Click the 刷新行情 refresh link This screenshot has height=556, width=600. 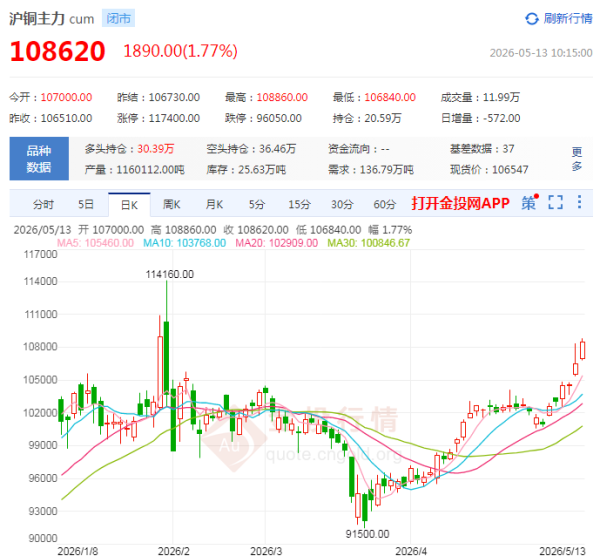[568, 18]
